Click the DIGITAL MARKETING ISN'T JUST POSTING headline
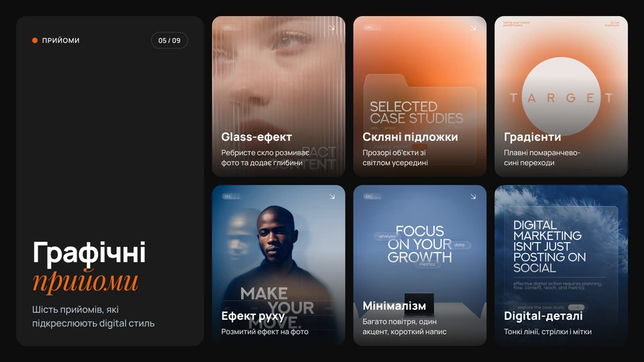Screen dimensions: 644x362 click(549, 247)
